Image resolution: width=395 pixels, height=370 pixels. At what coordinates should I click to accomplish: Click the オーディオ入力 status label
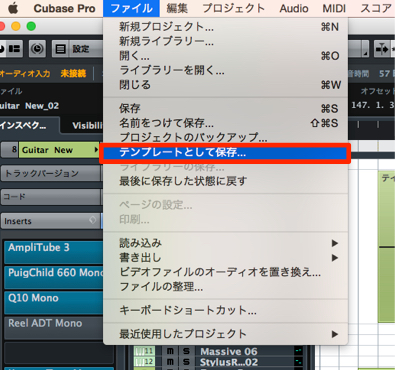pos(25,73)
